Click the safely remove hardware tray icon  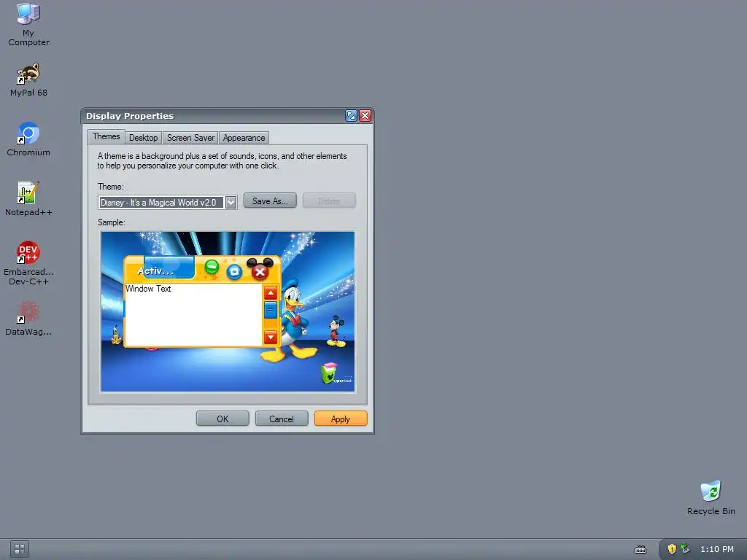[685, 549]
